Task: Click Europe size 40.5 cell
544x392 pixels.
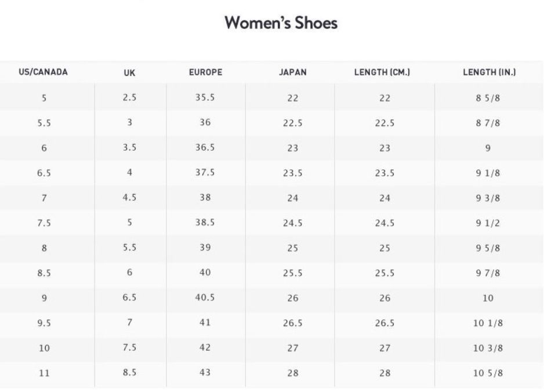Action: pyautogui.click(x=205, y=297)
